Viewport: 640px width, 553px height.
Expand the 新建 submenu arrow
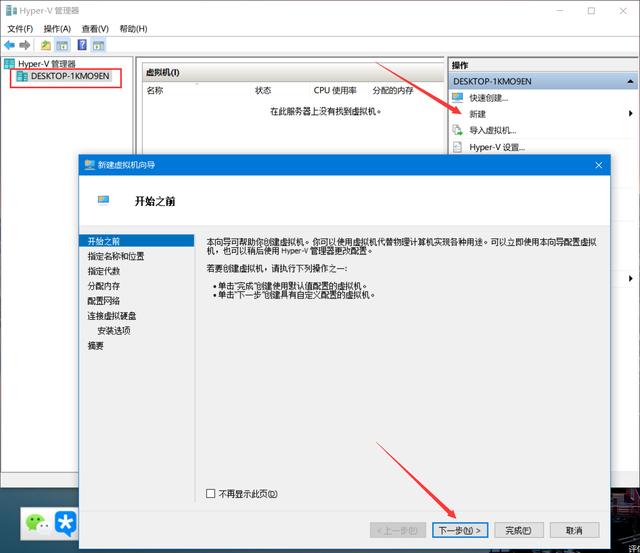point(631,113)
